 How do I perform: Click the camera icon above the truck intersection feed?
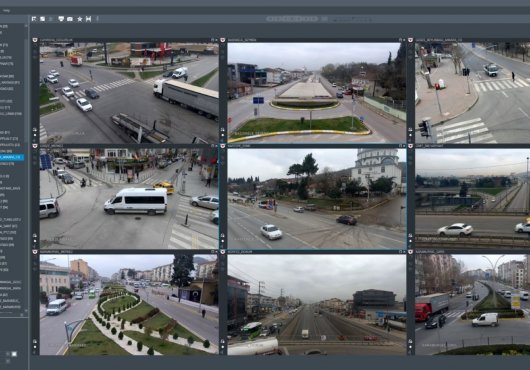point(35,40)
